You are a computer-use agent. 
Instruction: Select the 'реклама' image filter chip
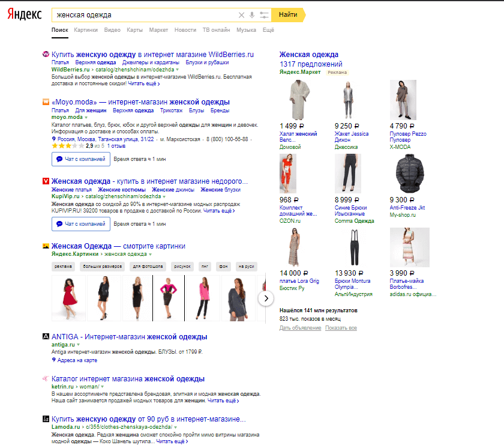coord(64,266)
